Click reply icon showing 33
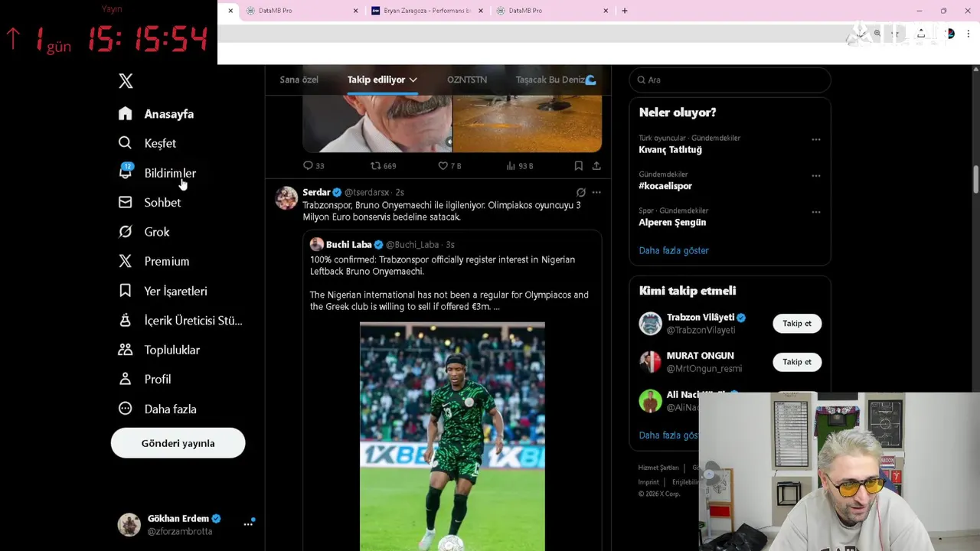Viewport: 980px width, 551px height. click(x=308, y=165)
